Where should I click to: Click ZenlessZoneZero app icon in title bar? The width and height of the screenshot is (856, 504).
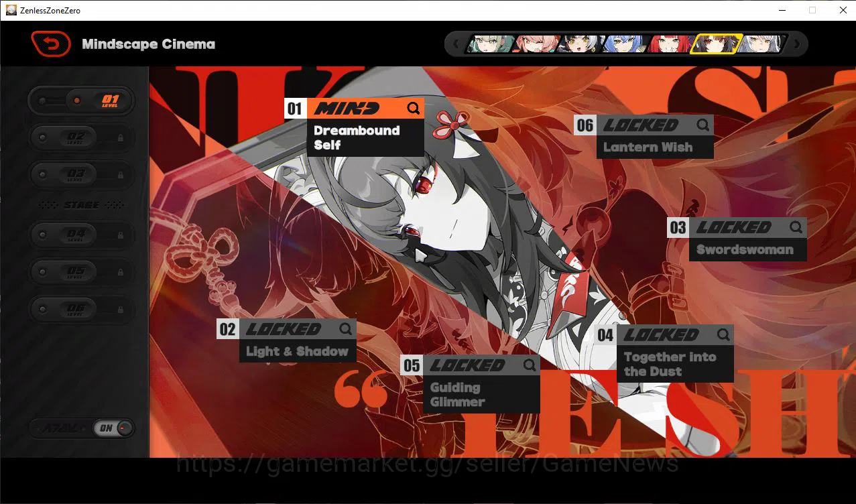coord(11,10)
